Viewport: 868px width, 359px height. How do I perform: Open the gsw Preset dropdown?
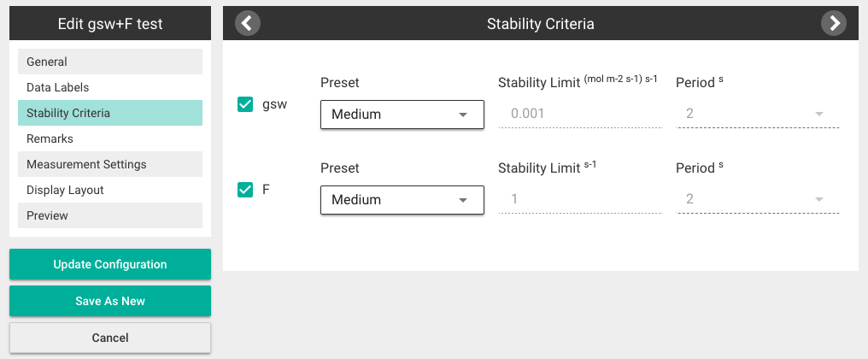coord(402,115)
